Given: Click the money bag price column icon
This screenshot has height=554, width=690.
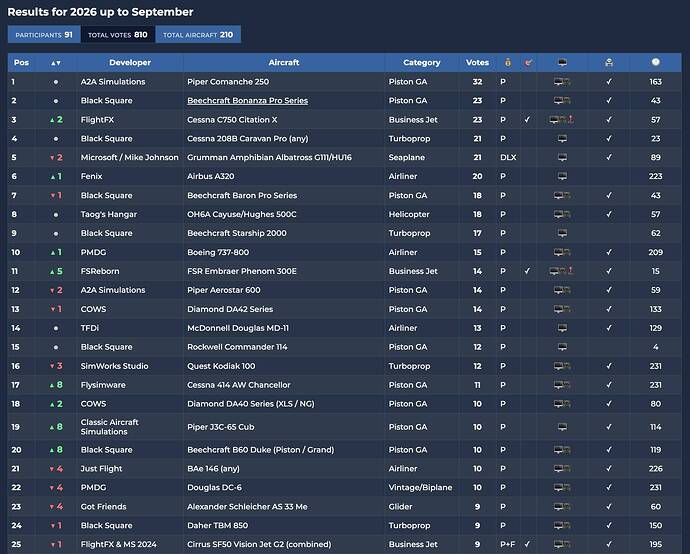Looking at the screenshot, I should pyautogui.click(x=508, y=62).
